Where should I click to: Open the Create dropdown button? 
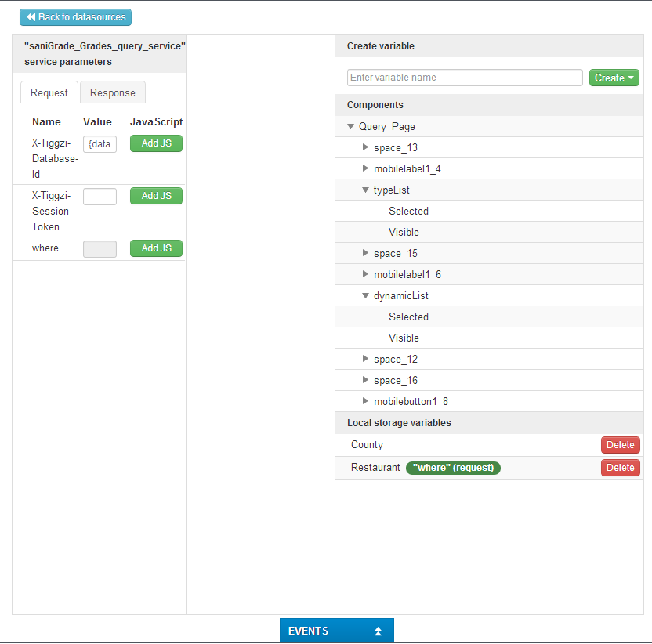(614, 78)
